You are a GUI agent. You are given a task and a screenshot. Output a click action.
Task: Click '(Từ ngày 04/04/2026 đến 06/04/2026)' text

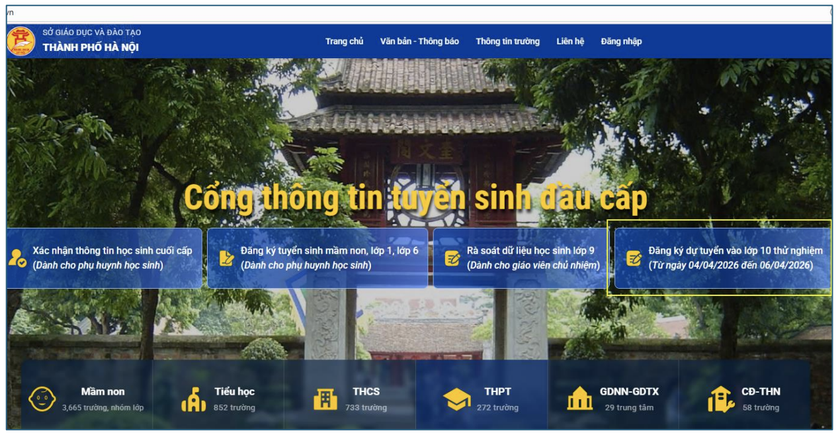(731, 265)
